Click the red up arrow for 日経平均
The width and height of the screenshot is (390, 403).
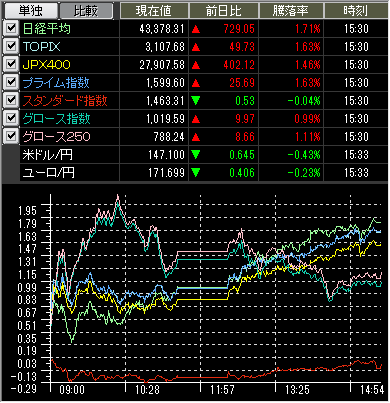pyautogui.click(x=196, y=29)
